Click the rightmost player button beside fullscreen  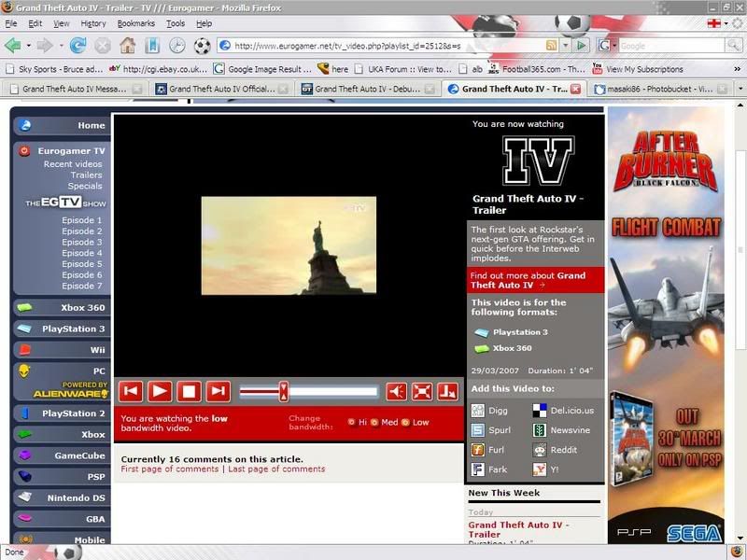[447, 391]
